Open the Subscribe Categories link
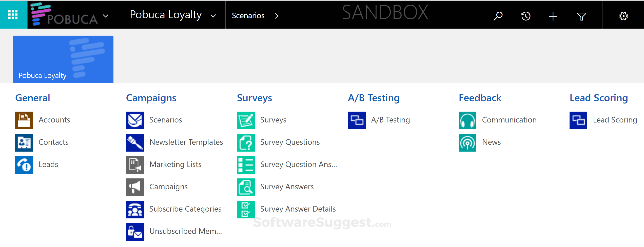The image size is (644, 247). (185, 209)
